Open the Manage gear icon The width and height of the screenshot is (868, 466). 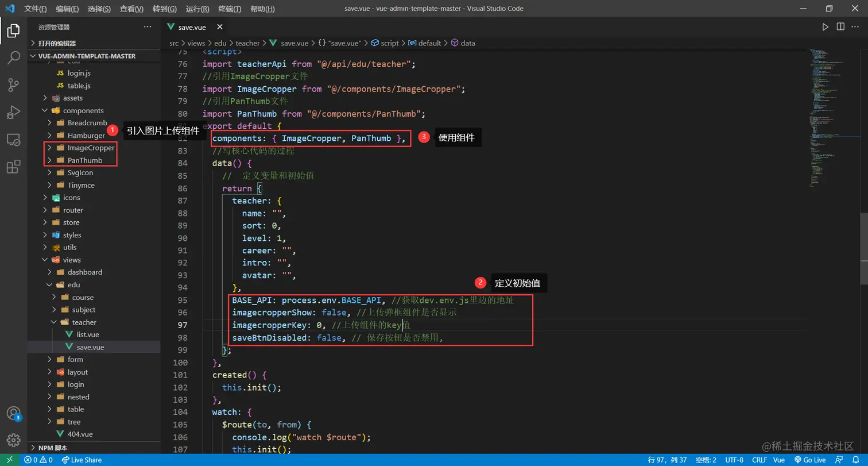(13, 440)
